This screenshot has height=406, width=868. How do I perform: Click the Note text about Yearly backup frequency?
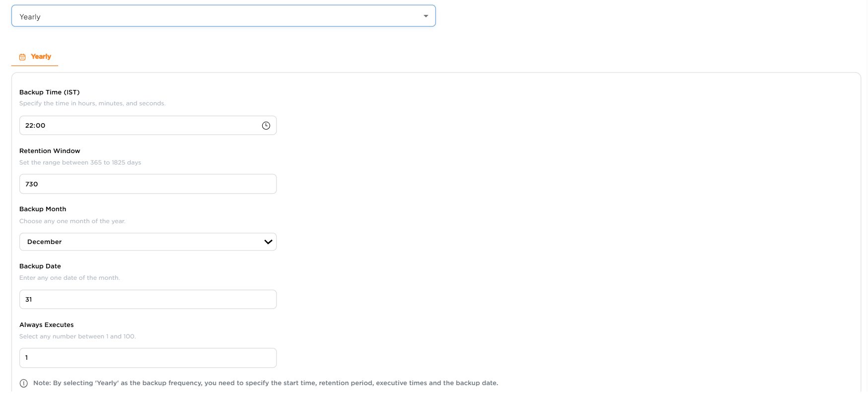266,383
